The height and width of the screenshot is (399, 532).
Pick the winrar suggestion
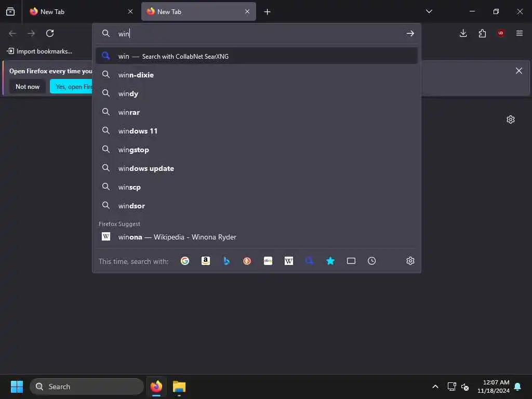tap(257, 112)
